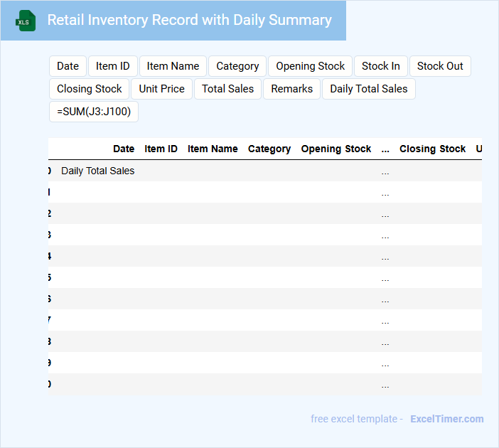Select the Remarks tag
The width and height of the screenshot is (499, 448).
(x=291, y=89)
